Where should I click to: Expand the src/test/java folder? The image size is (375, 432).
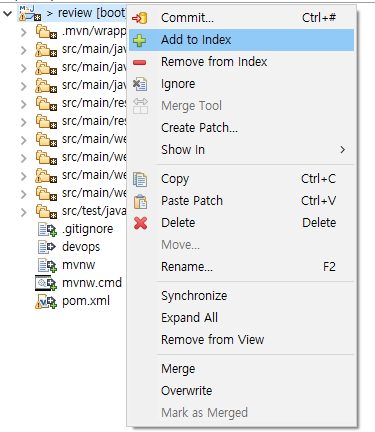[x=23, y=212]
